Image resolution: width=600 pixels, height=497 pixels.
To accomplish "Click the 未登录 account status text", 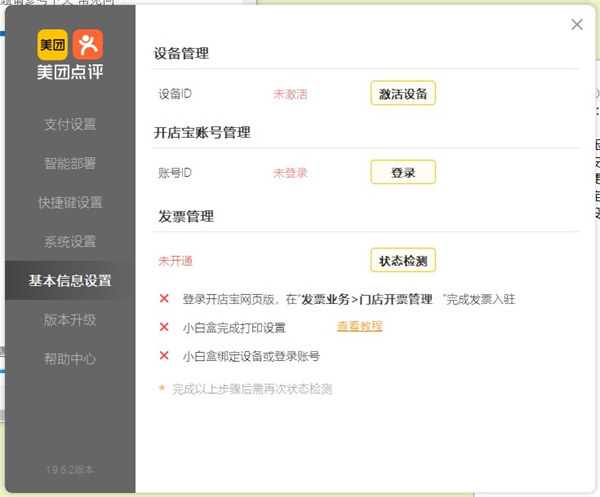I will (290, 173).
